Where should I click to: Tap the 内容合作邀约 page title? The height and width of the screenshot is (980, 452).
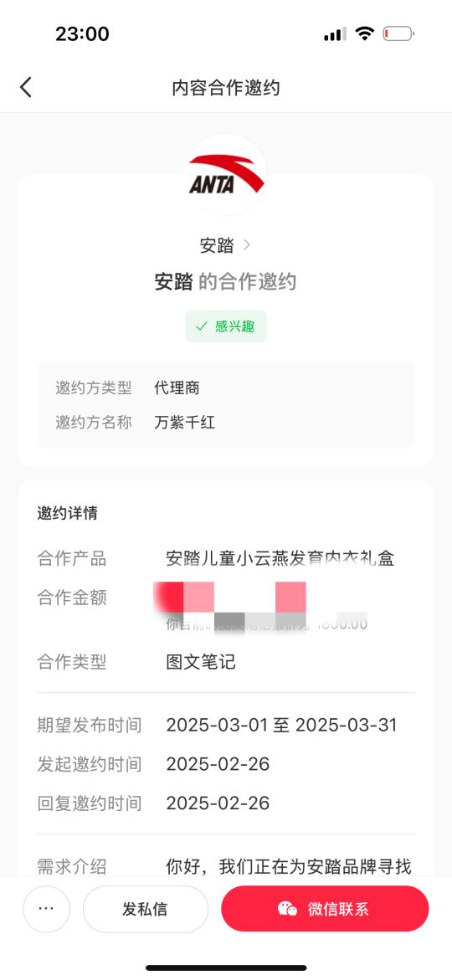226,88
